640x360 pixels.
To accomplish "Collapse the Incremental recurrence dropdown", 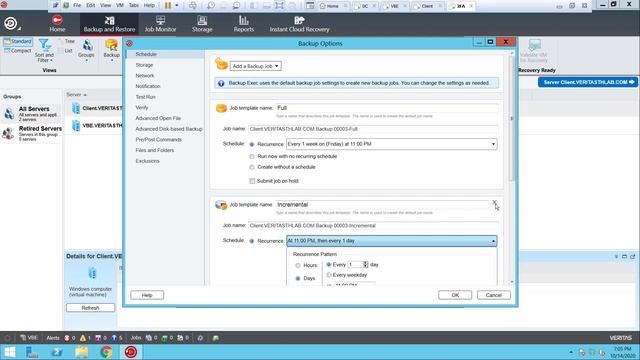I will tap(493, 241).
